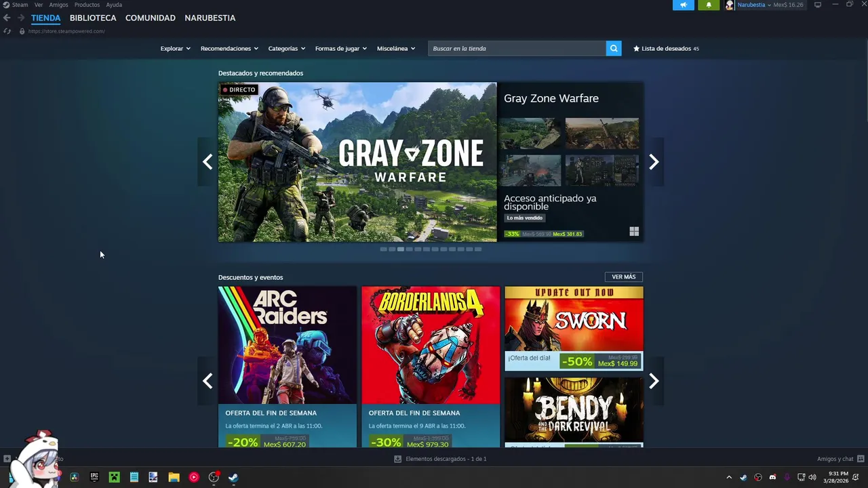This screenshot has height=488, width=868.
Task: Click the VER MÁS button
Action: [624, 277]
